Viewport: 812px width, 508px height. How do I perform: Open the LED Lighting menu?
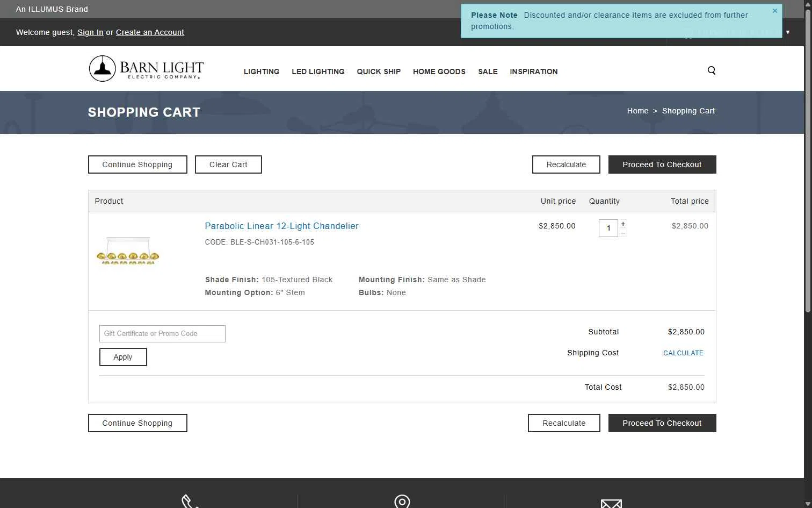tap(318, 71)
